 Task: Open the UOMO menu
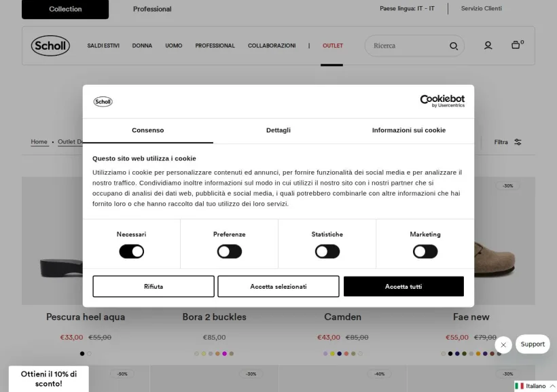tap(174, 46)
